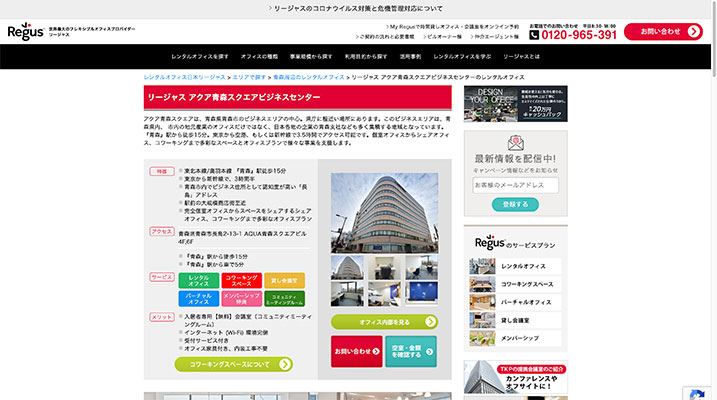The image size is (717, 400).
Task: Open レンタルオフィスを探す menu
Action: point(200,57)
